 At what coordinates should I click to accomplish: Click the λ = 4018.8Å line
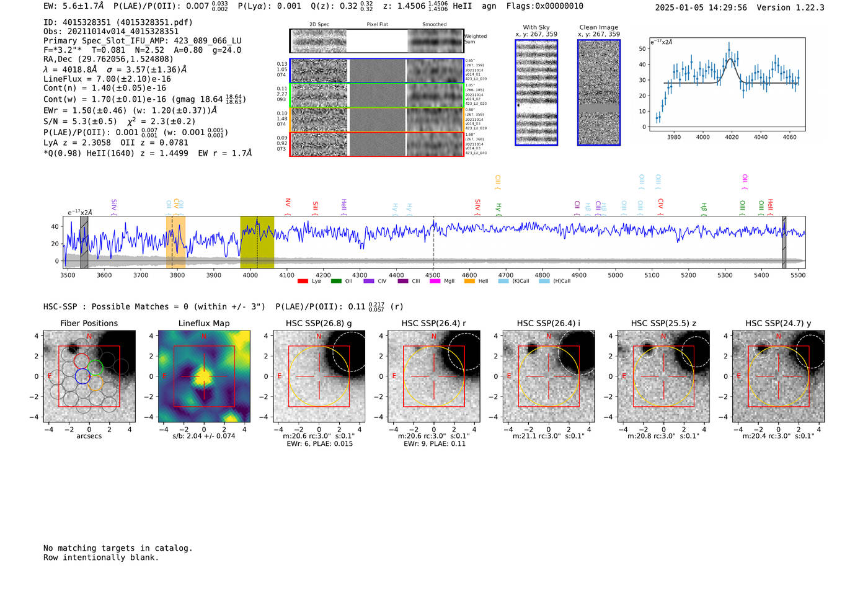click(115, 69)
